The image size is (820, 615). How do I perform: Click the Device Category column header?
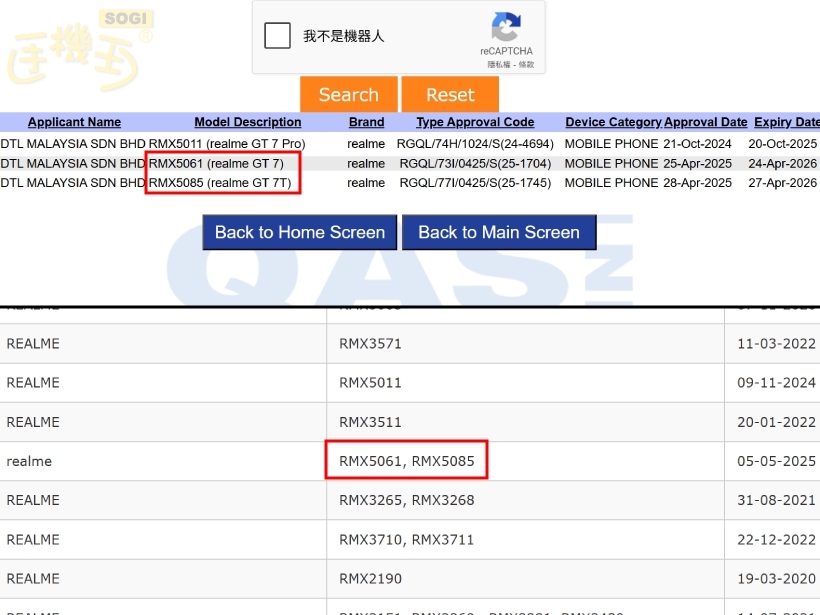[x=613, y=122]
